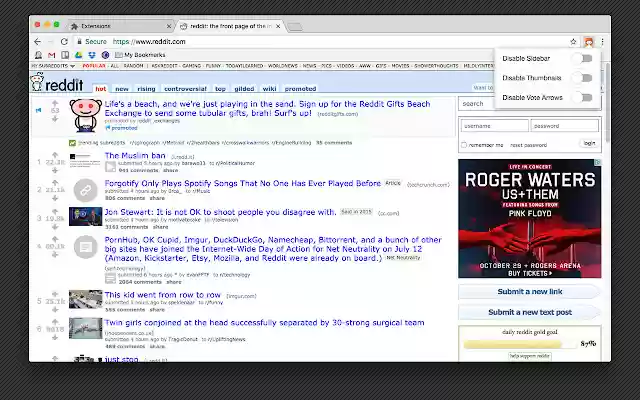Image resolution: width=640 pixels, height=400 pixels.
Task: Downvote the Forgotify Spotify post
Action: pos(55,198)
